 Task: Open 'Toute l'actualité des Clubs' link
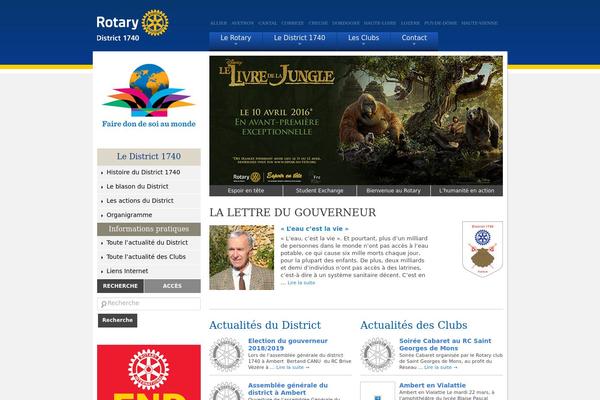pos(146,257)
